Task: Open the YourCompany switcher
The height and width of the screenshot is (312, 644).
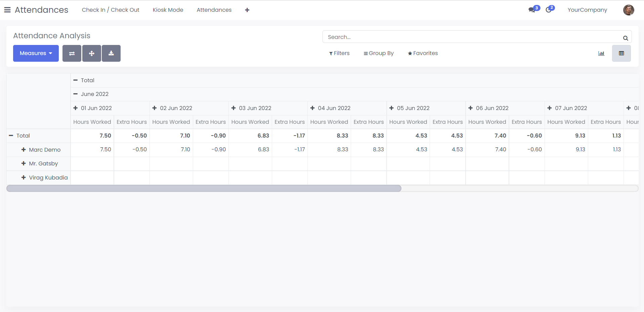Action: pos(587,10)
